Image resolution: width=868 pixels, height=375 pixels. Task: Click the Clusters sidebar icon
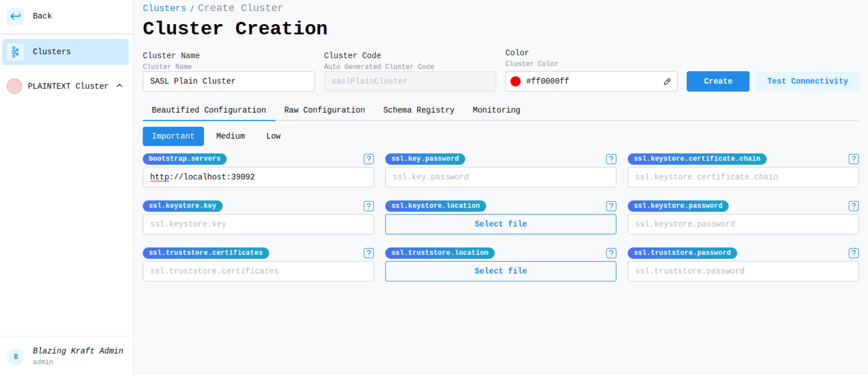(x=15, y=52)
